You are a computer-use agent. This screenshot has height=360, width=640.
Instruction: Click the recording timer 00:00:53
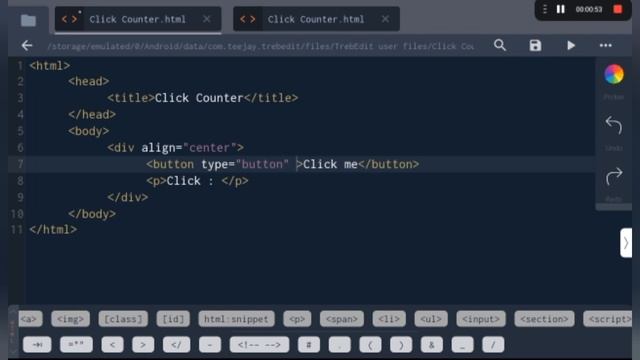(x=589, y=9)
